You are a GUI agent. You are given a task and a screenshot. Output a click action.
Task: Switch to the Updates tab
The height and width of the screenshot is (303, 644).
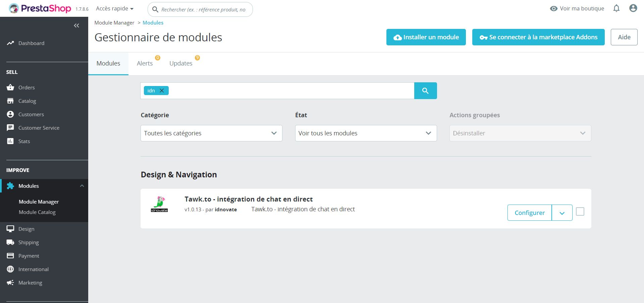[x=181, y=63]
